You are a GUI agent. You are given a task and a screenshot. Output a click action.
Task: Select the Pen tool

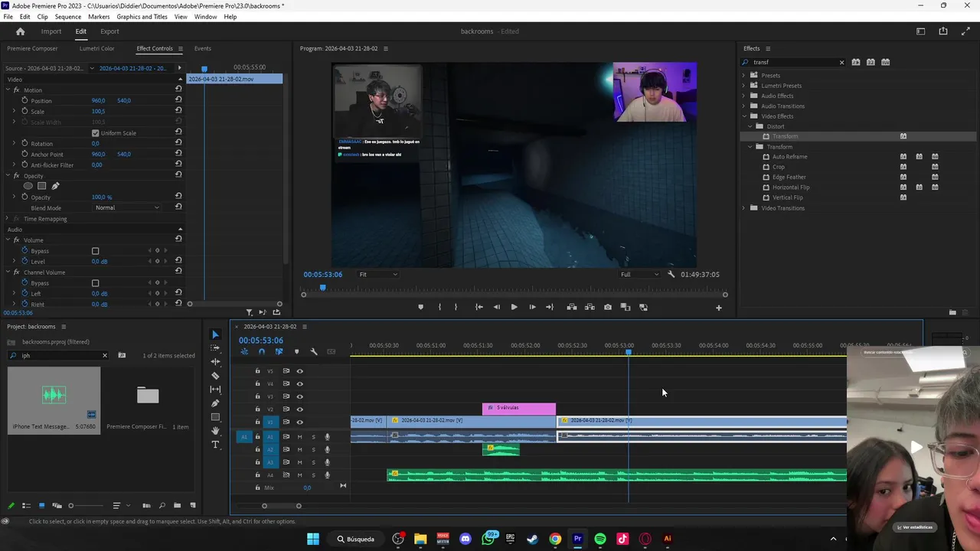point(215,403)
